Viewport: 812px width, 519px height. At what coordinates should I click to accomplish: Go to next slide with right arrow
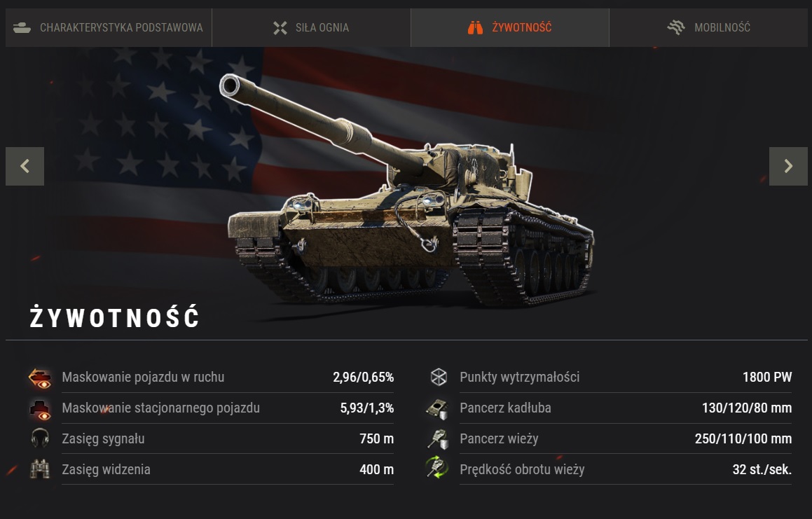[x=788, y=166]
